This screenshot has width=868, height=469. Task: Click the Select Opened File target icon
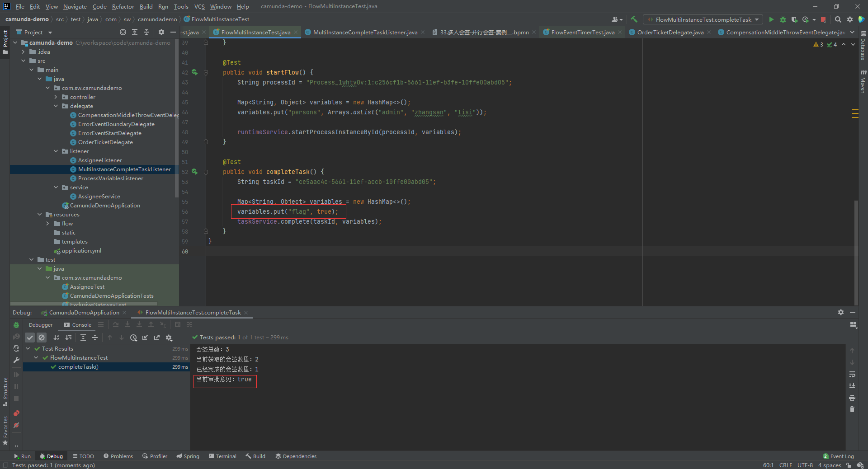123,32
